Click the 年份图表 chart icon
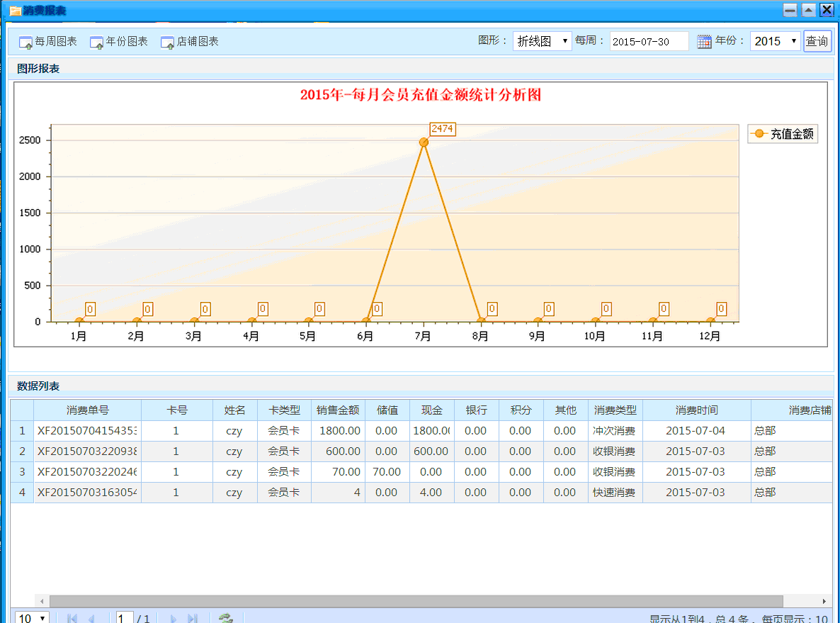Viewport: 840px width, 623px height. [96, 43]
